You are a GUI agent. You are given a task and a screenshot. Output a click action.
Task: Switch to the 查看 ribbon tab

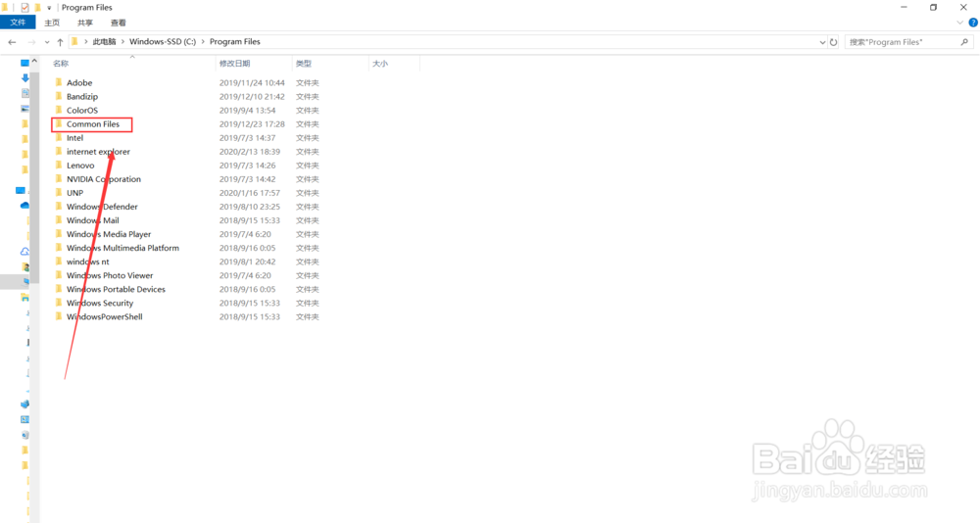[119, 23]
